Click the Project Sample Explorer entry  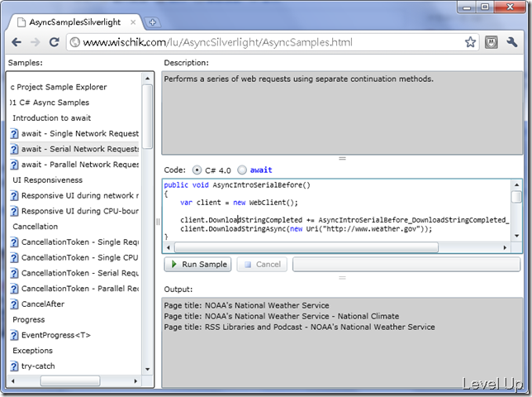tap(59, 87)
